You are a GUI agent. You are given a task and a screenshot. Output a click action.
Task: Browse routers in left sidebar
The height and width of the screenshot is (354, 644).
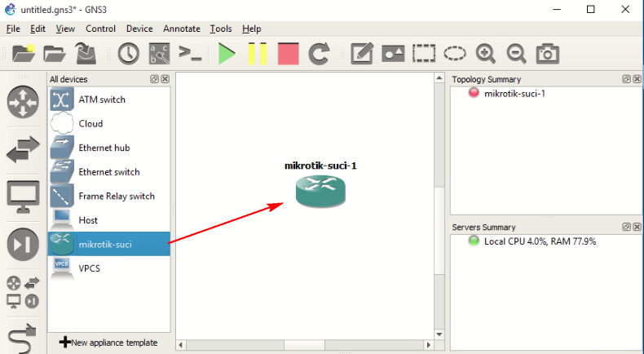23,102
